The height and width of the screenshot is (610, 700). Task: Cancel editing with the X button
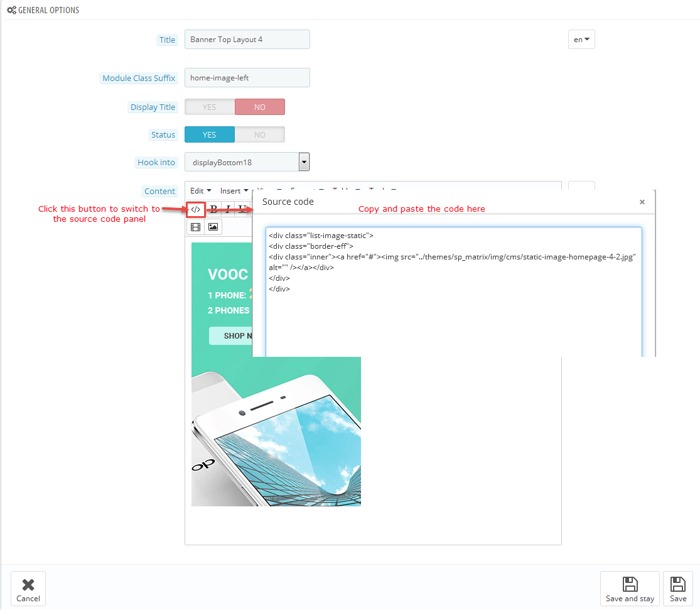pyautogui.click(x=28, y=589)
